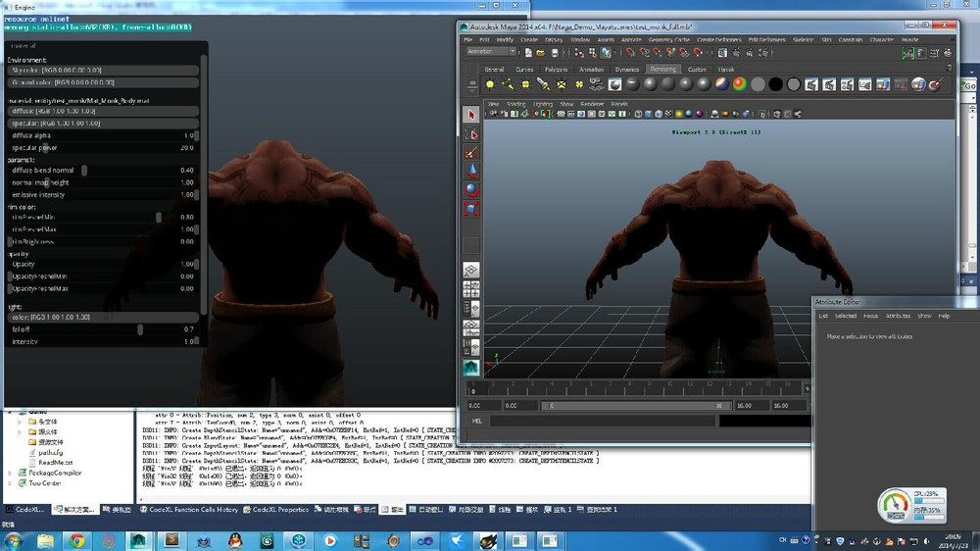Toggle use all lights yellow icon in viewport
This screenshot has width=980, height=551.
(679, 114)
